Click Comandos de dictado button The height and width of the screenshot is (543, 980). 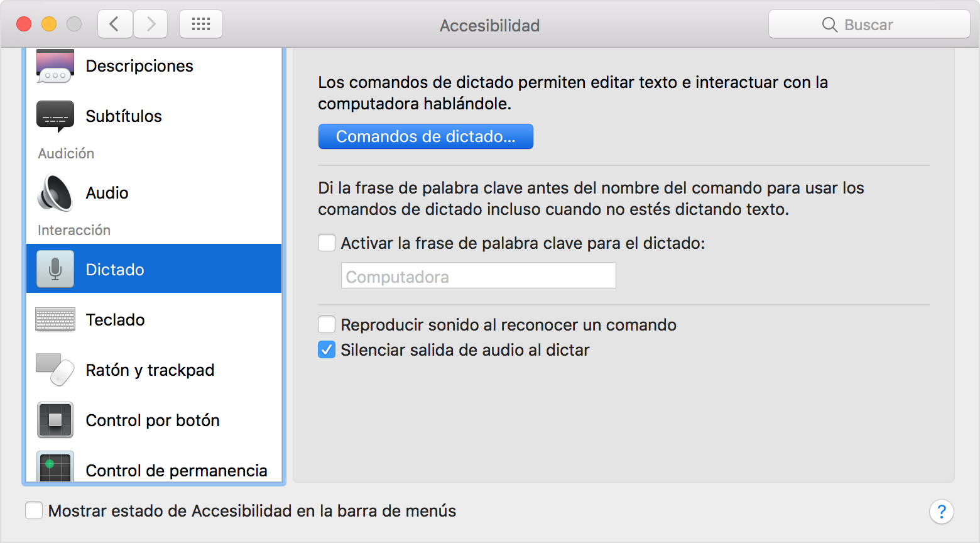point(426,136)
